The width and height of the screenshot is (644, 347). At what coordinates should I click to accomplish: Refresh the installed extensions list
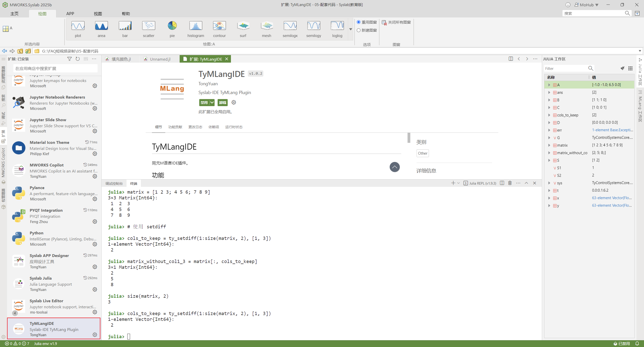(x=78, y=59)
